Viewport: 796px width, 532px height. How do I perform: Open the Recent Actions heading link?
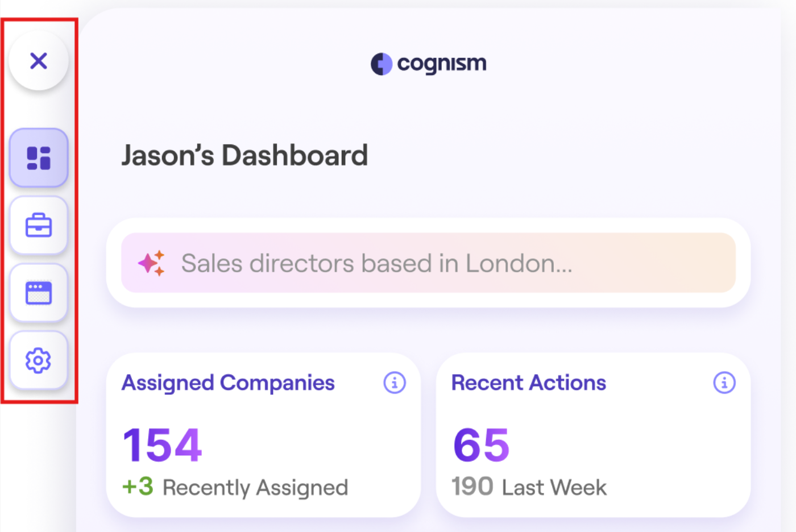pos(529,383)
